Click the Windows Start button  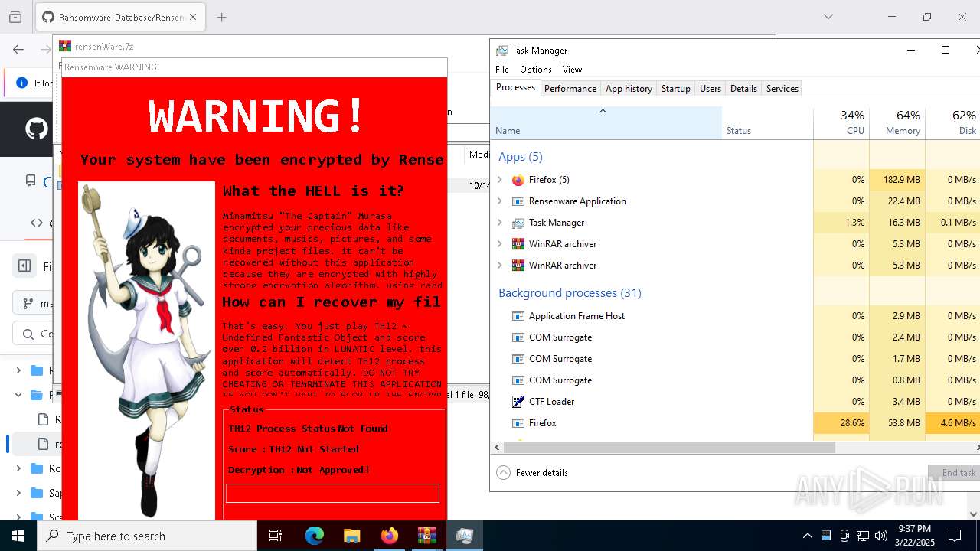pyautogui.click(x=18, y=536)
